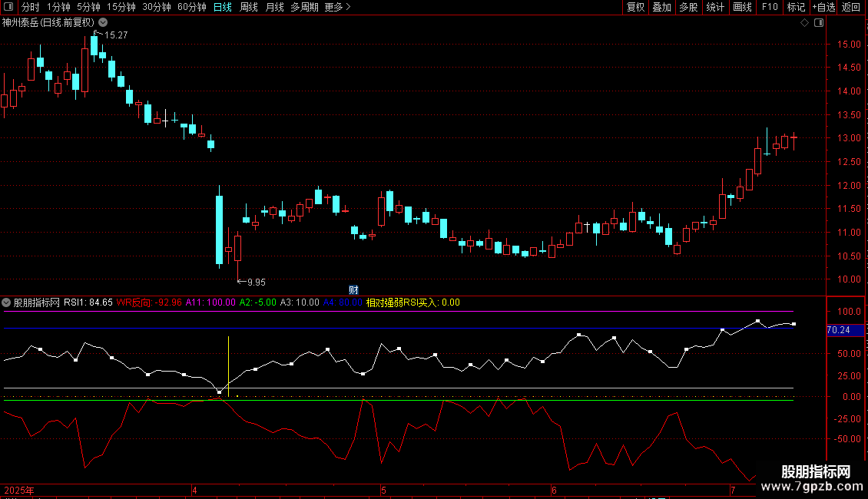Click the WR反向: -92.96 indicator value
Viewport: 868px width, 499px height.
[149, 302]
